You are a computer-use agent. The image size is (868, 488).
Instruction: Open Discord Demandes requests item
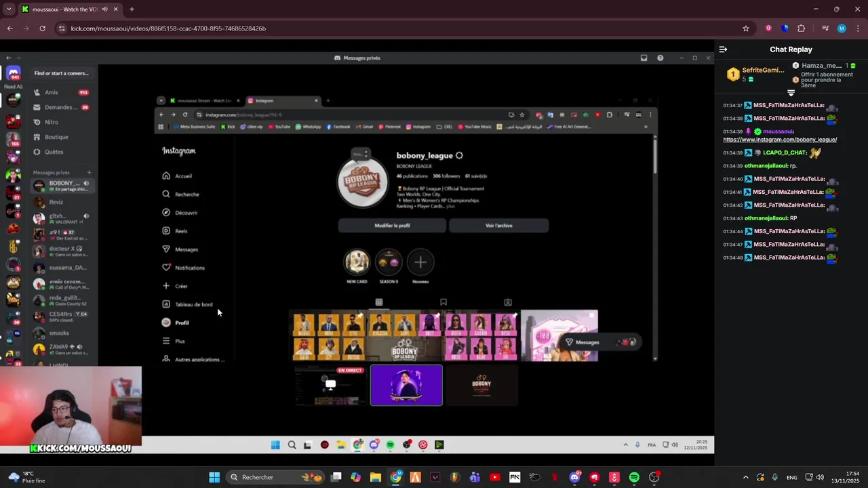(61, 107)
